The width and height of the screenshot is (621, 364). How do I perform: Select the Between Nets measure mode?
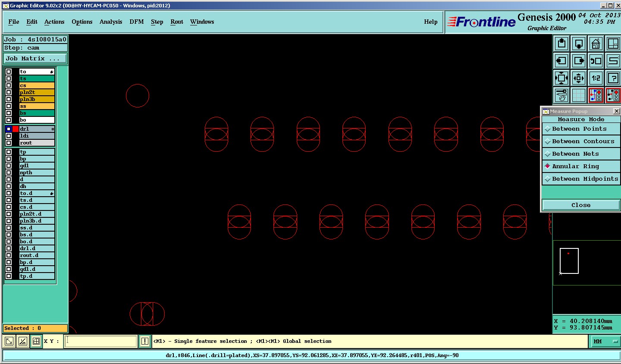581,154
